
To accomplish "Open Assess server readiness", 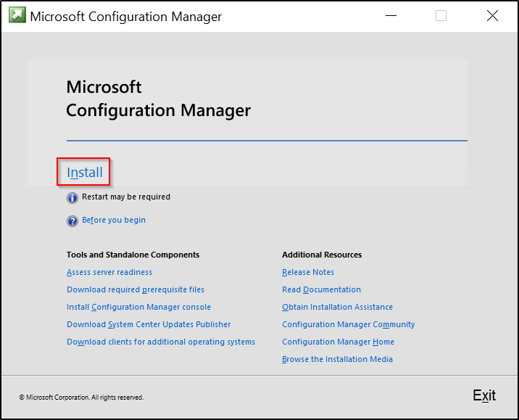I will 109,272.
